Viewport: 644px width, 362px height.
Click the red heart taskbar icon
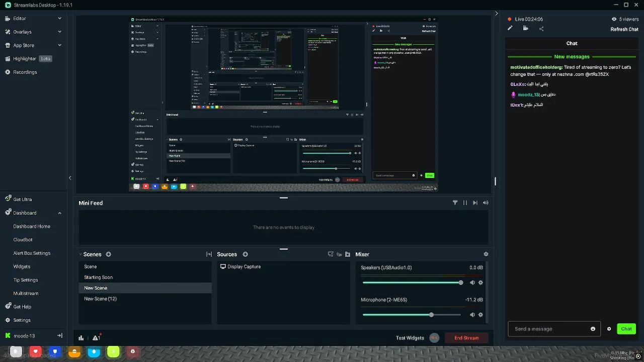click(35, 351)
